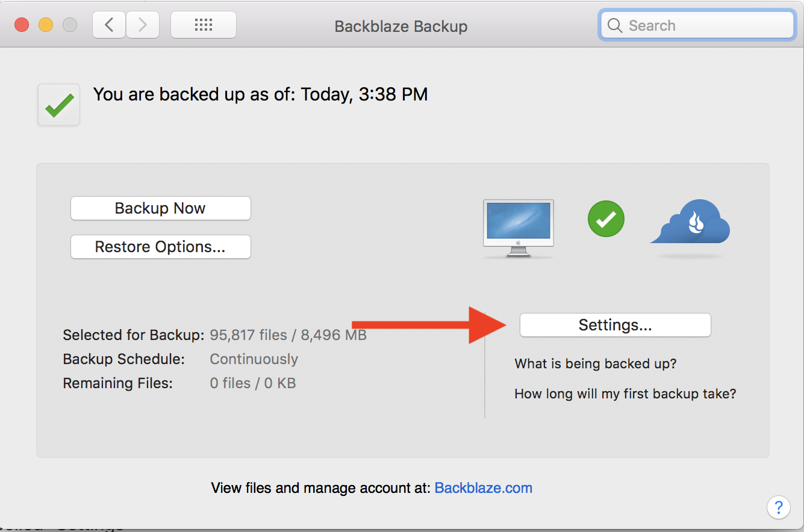Image resolution: width=804 pixels, height=532 pixels.
Task: Select the 'You are backed up as of' status text
Action: tap(260, 94)
